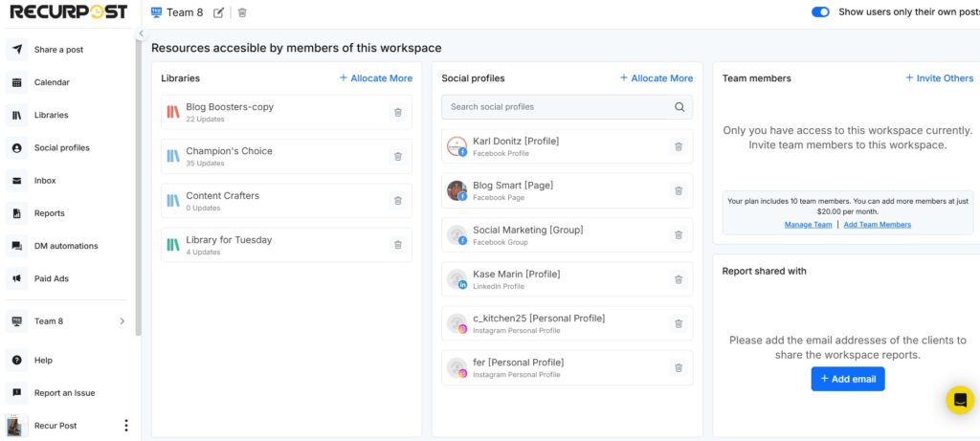Select fer [Personal Profile] name
The width and height of the screenshot is (980, 441).
coord(518,363)
